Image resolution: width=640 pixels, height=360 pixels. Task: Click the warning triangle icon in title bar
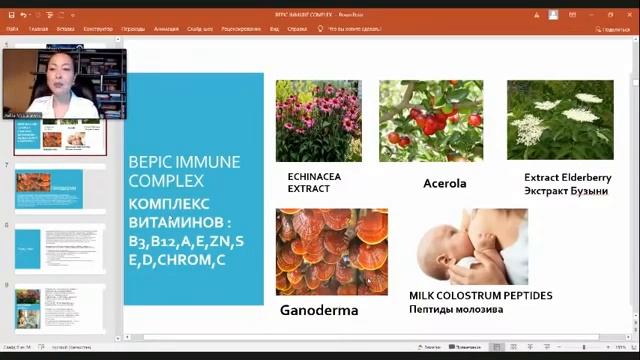point(537,15)
